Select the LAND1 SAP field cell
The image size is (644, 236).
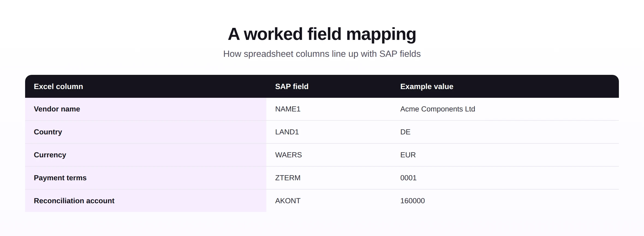pyautogui.click(x=329, y=132)
